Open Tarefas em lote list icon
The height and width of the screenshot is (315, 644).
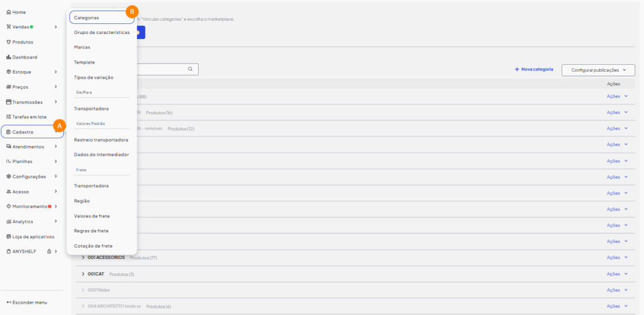coord(8,117)
